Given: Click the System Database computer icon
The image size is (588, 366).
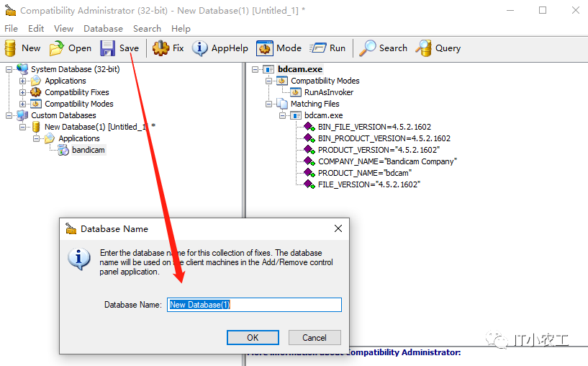Looking at the screenshot, I should 22,69.
